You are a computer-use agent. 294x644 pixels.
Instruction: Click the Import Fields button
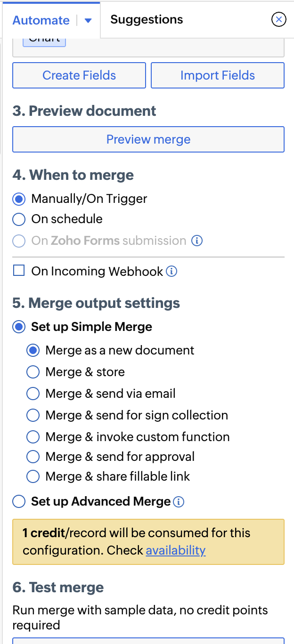click(218, 75)
